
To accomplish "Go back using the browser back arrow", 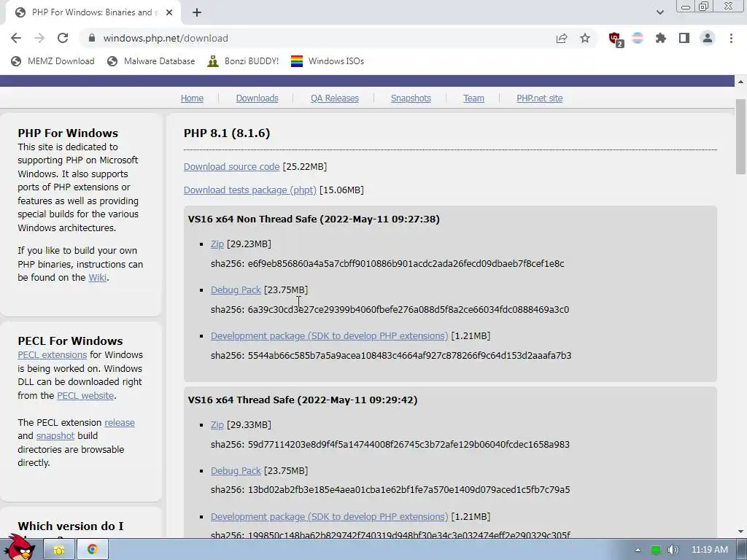I will pyautogui.click(x=16, y=38).
